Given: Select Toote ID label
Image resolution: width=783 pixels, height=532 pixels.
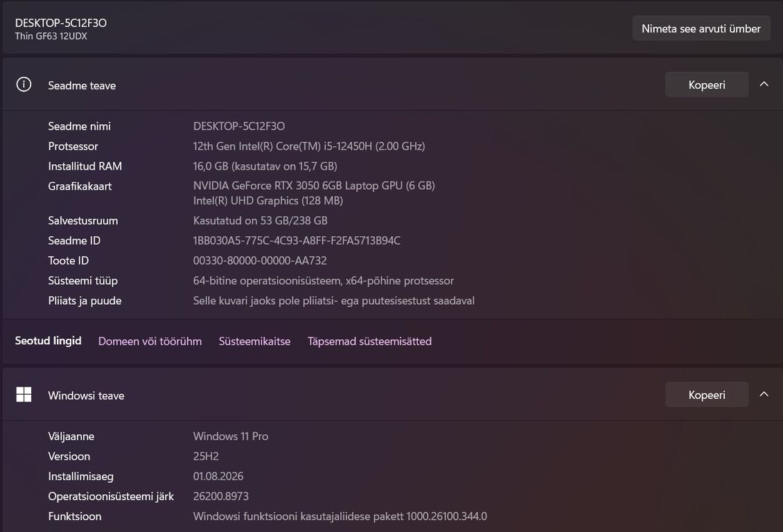Looking at the screenshot, I should pyautogui.click(x=69, y=260).
